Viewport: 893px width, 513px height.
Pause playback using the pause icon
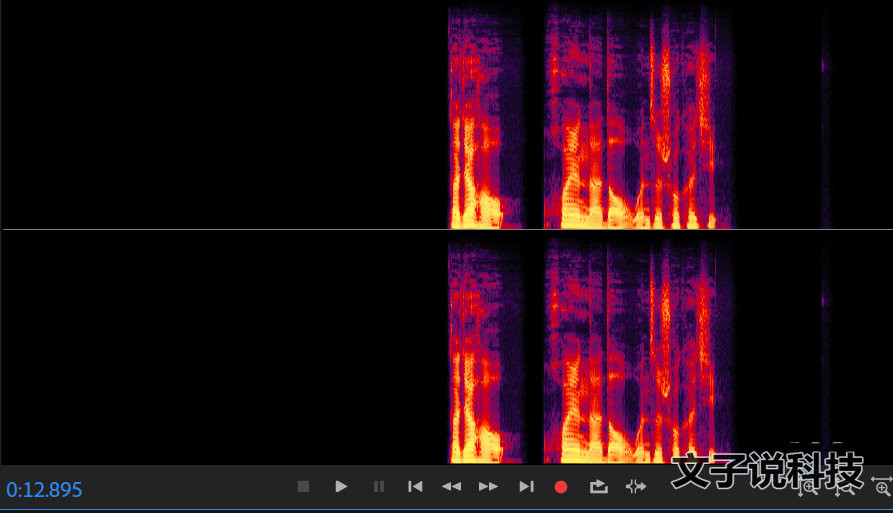(x=379, y=487)
